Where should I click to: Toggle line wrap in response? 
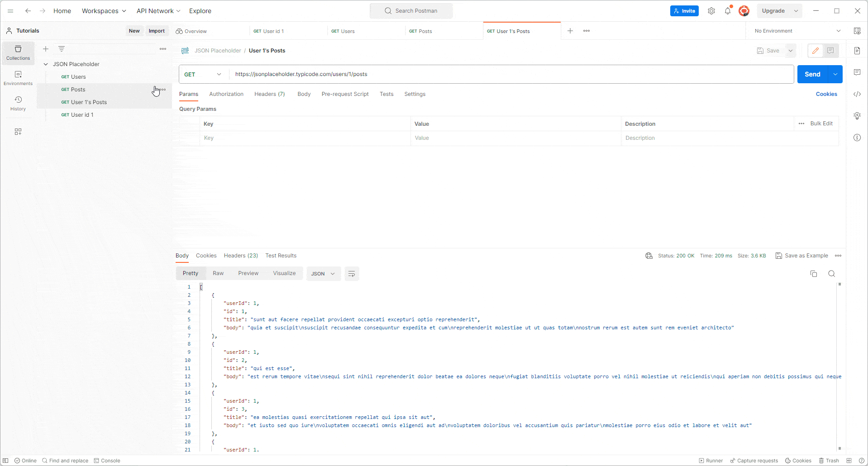tap(352, 274)
